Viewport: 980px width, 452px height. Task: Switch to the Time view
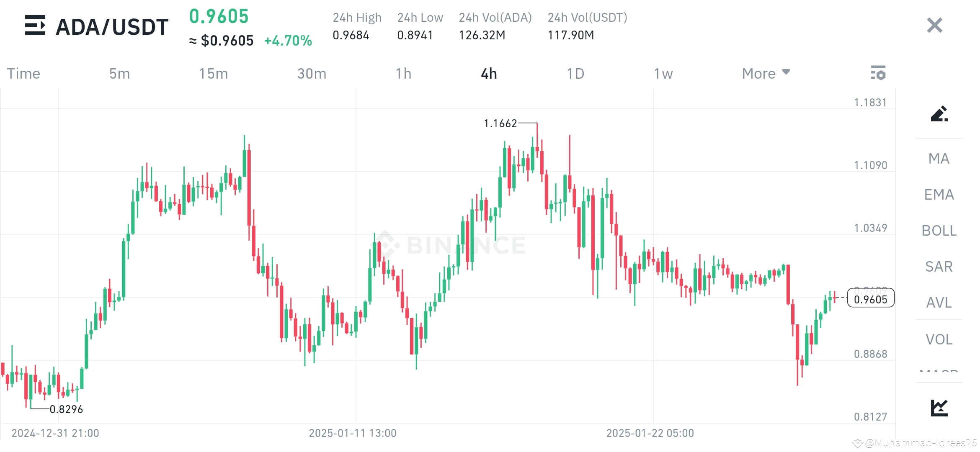[23, 73]
